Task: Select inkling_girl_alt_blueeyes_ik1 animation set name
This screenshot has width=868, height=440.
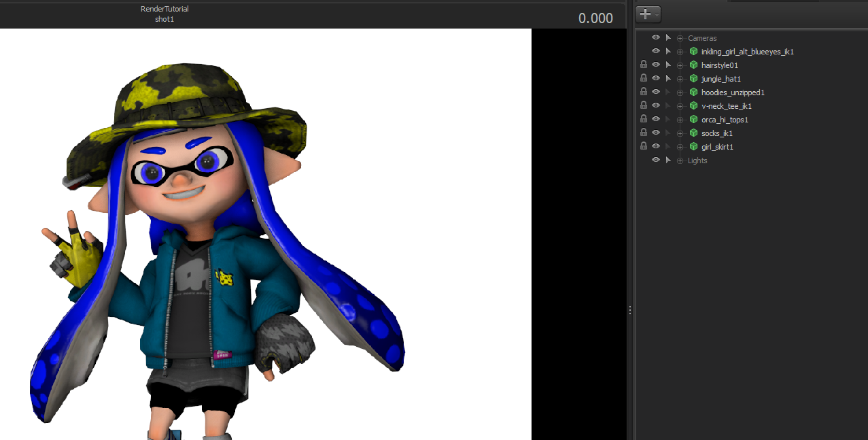Action: point(748,52)
